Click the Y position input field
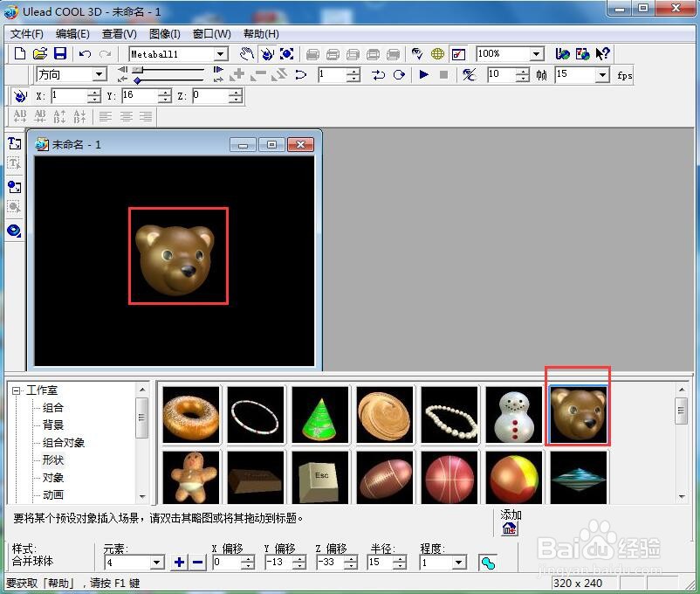The image size is (700, 594). click(140, 95)
